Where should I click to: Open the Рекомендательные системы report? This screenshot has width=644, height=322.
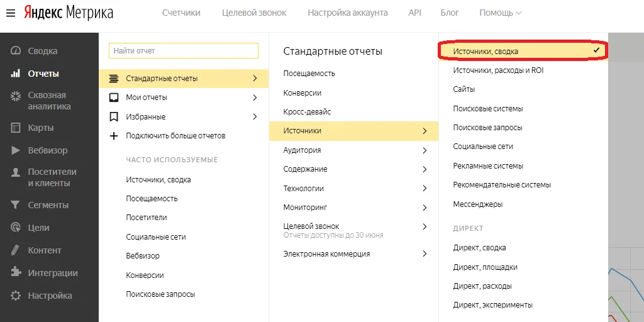click(x=502, y=185)
